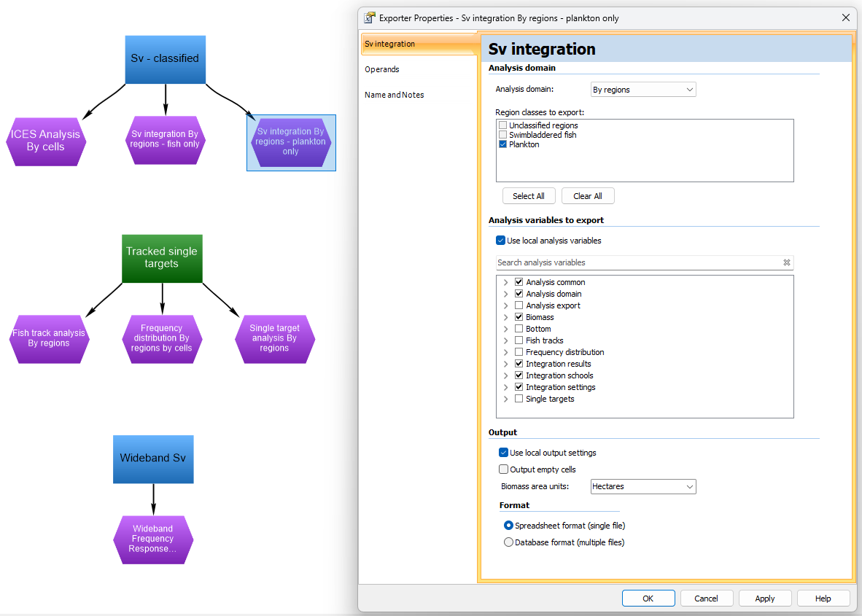The height and width of the screenshot is (616, 862).
Task: Expand the Analysis common tree node
Action: (506, 282)
